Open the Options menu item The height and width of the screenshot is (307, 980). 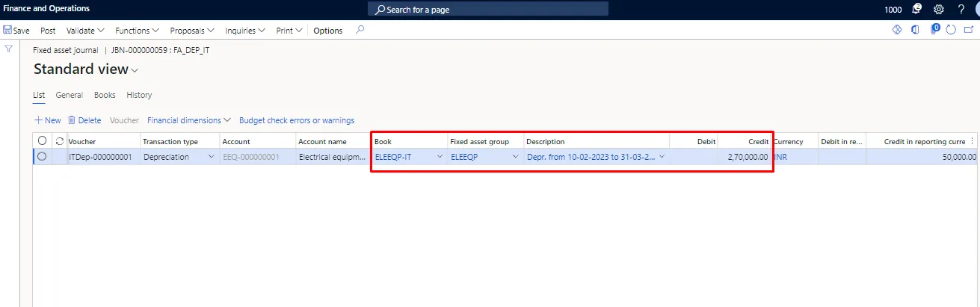328,31
